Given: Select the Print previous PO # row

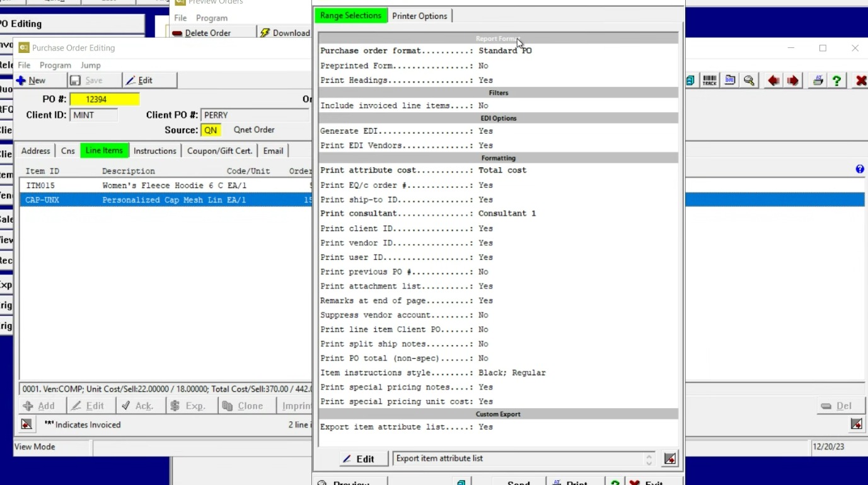Looking at the screenshot, I should [x=498, y=271].
